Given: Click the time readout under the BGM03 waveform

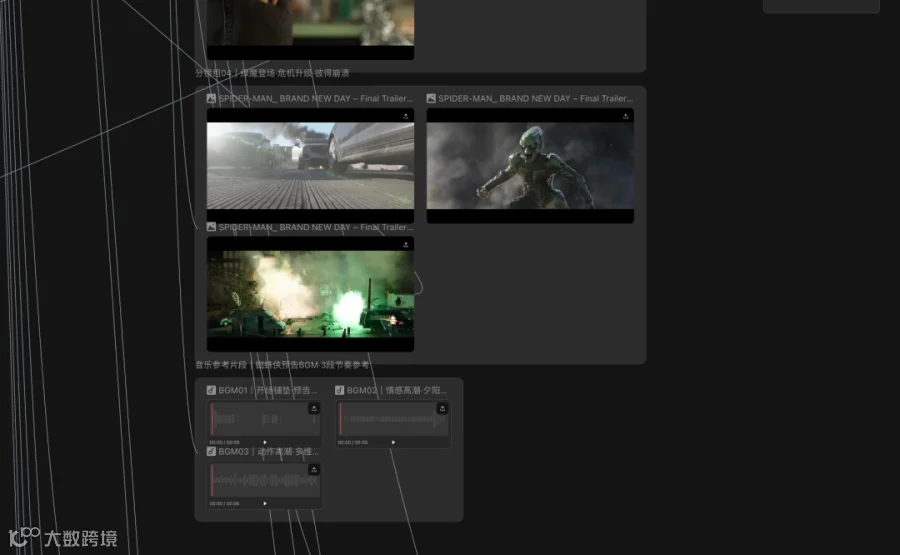Looking at the screenshot, I should pyautogui.click(x=224, y=504).
